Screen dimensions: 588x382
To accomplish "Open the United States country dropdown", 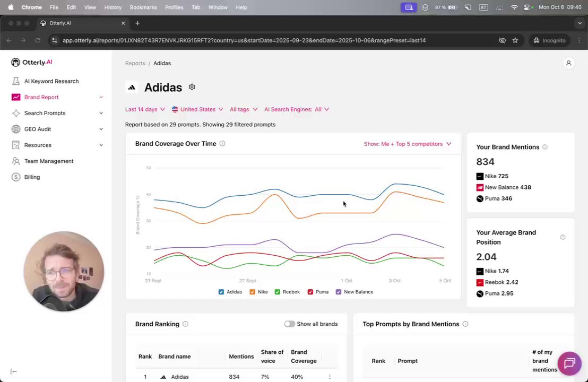I will [x=197, y=109].
